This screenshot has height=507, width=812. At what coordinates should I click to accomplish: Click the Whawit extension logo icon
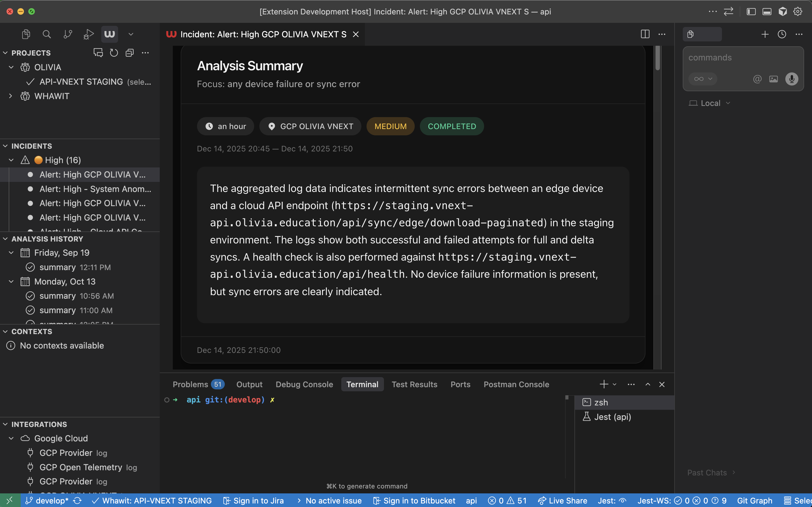pyautogui.click(x=109, y=34)
